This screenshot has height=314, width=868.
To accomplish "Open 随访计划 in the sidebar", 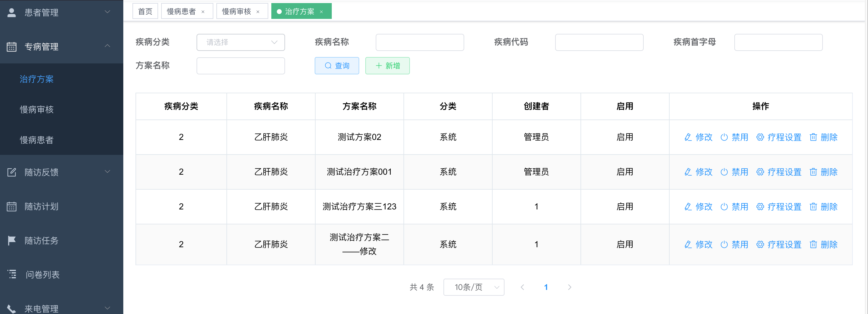I will coord(62,206).
